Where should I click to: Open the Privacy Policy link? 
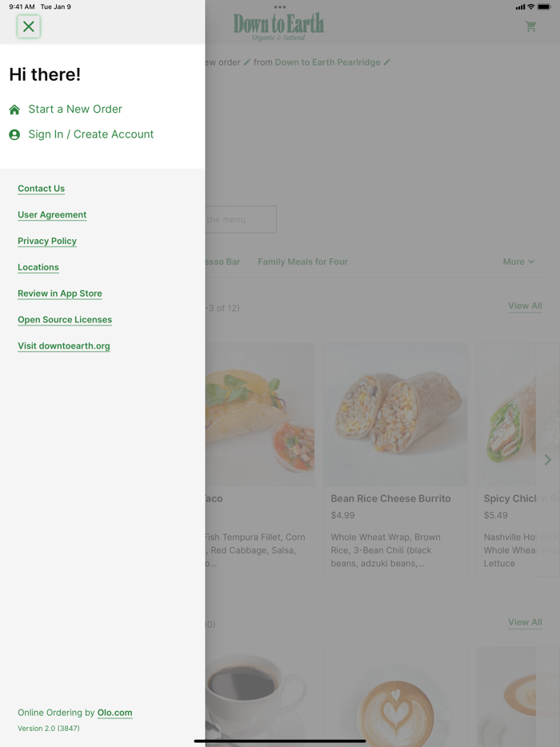click(47, 241)
